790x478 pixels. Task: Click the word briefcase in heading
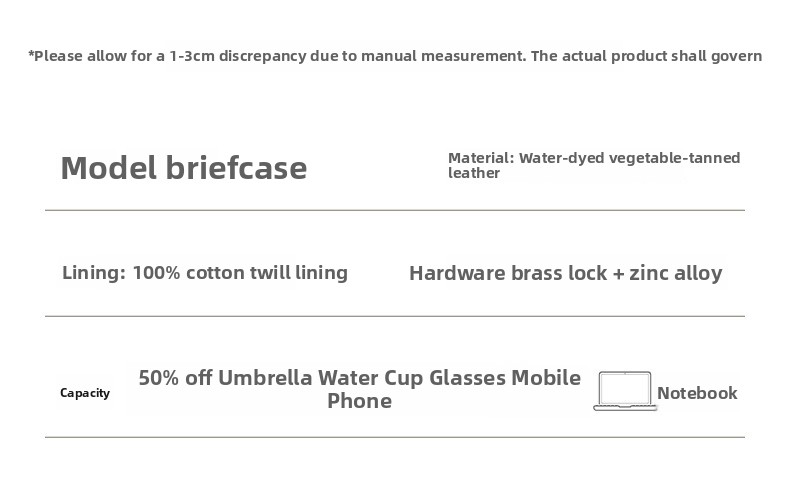pos(236,168)
